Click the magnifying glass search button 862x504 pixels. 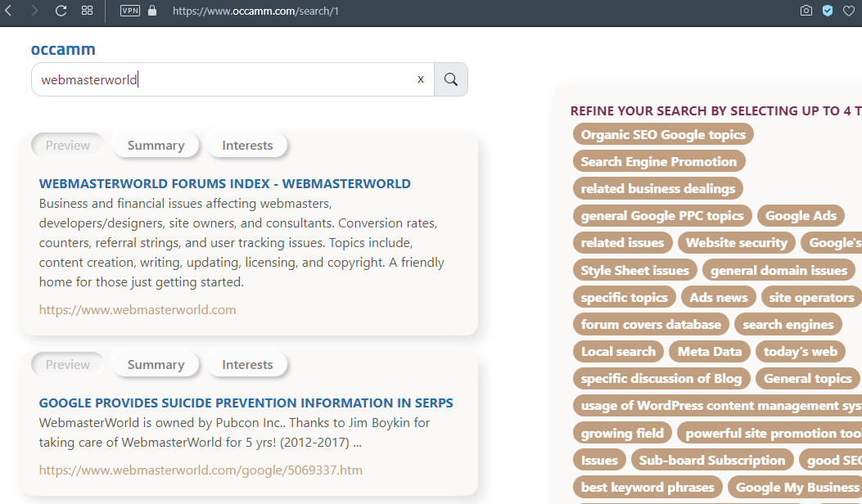pyautogui.click(x=451, y=79)
